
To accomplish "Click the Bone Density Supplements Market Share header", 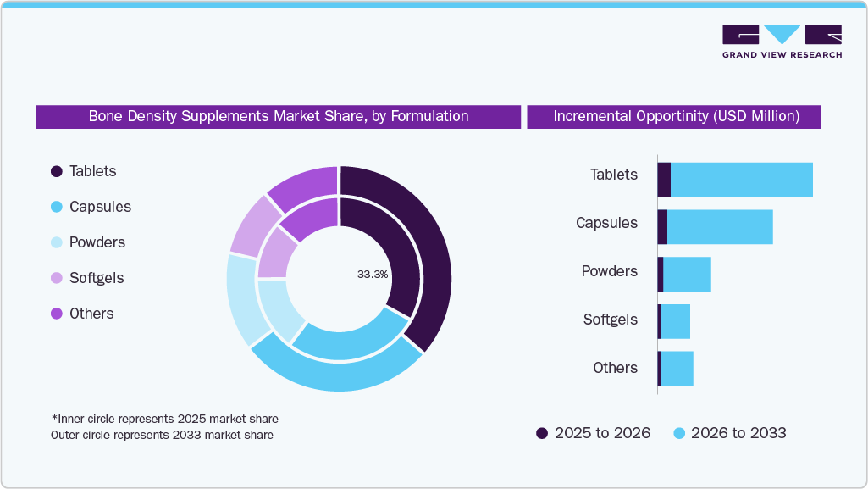I will [x=279, y=116].
